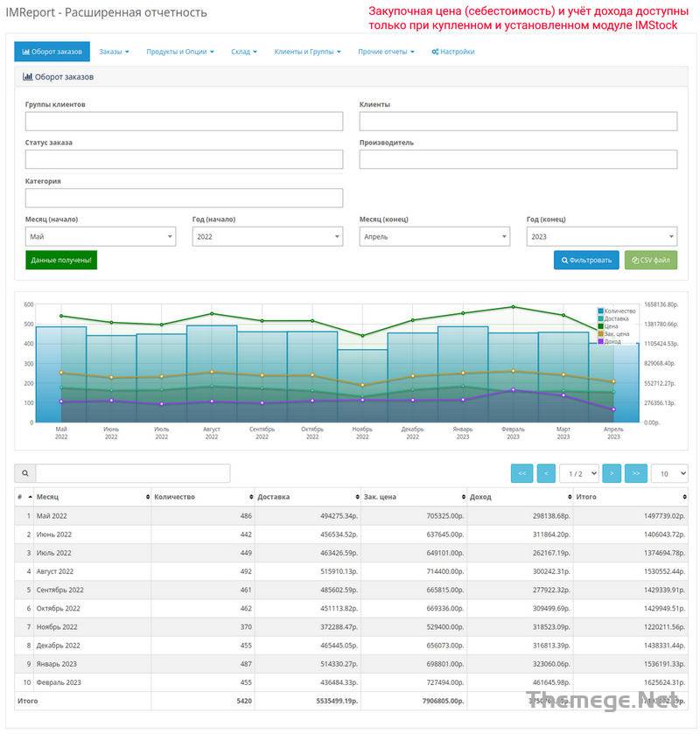Focus the Производитель field
Screen dimensions: 700x734
(518, 159)
